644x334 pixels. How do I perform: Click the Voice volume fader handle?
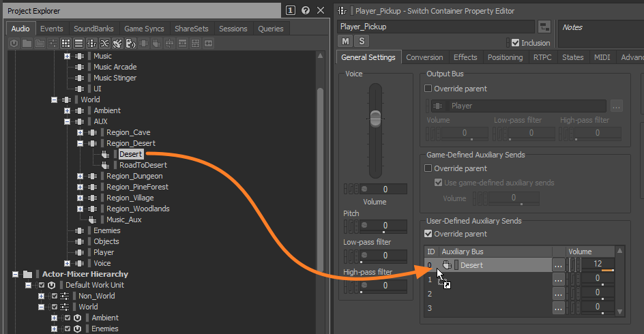click(375, 115)
